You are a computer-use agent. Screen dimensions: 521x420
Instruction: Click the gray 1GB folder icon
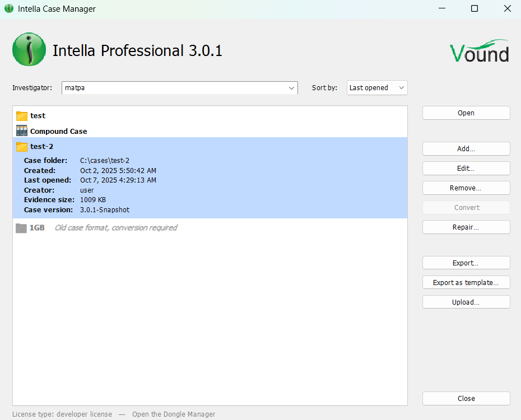21,228
